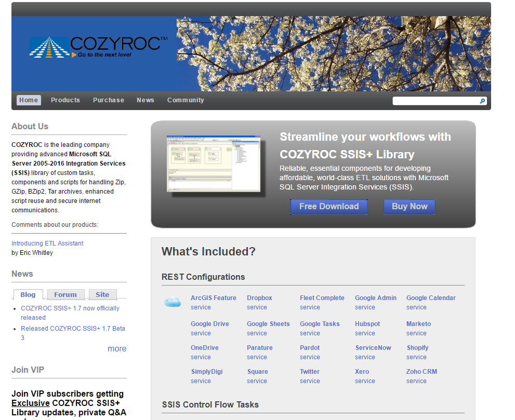Click the flowering tree banner image

tap(334, 54)
